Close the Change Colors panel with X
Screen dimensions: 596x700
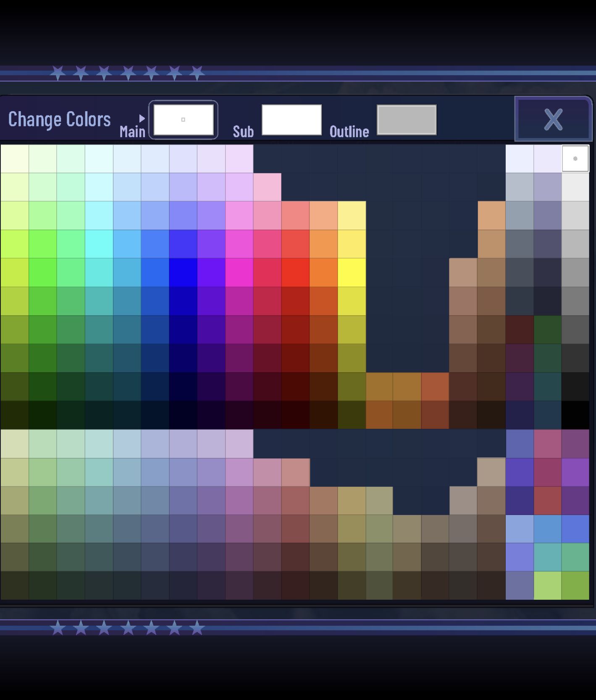coord(553,119)
